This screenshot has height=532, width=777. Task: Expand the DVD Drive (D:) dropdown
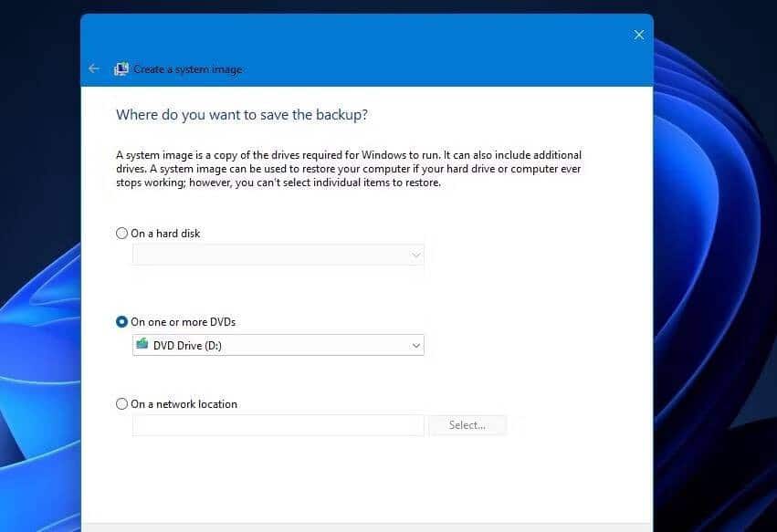coord(415,345)
